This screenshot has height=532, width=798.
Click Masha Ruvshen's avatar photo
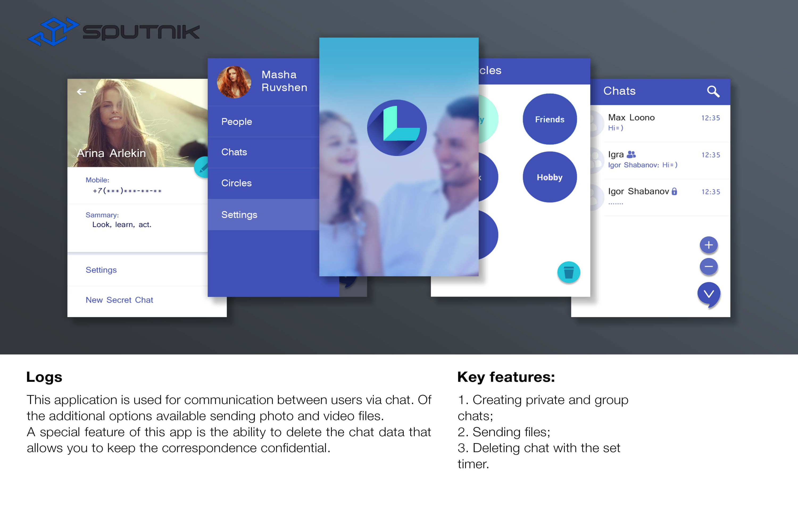234,82
